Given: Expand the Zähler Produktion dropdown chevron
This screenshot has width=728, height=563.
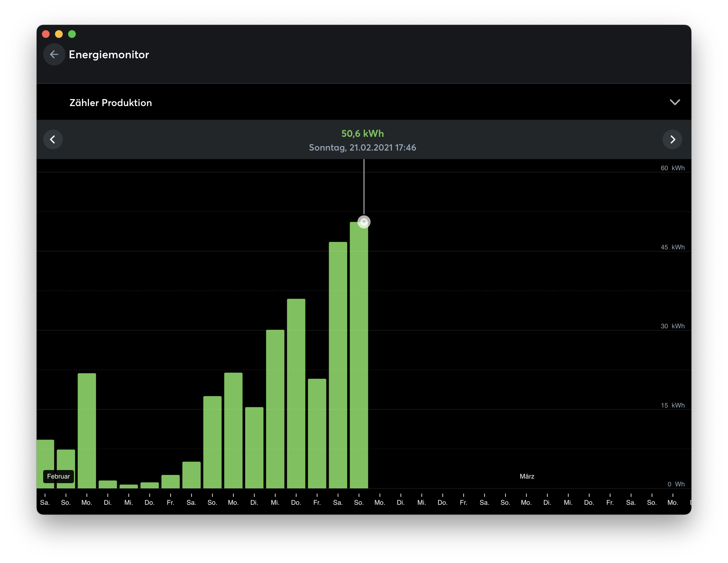Looking at the screenshot, I should click(675, 102).
